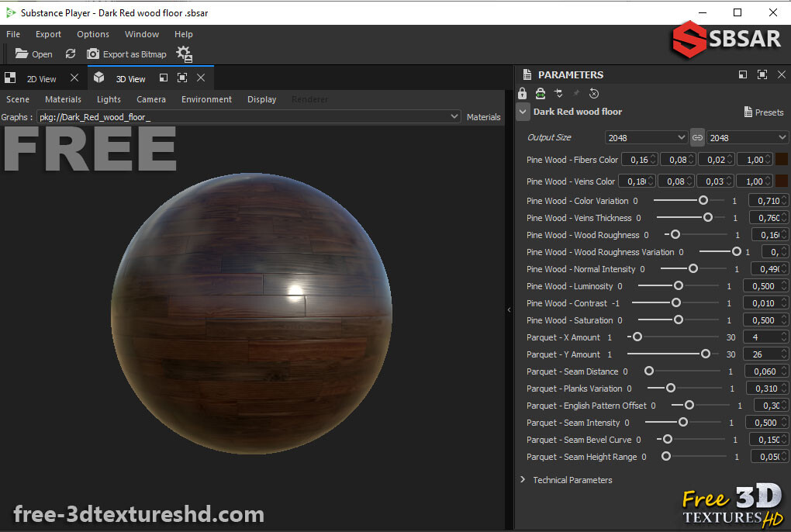Viewport: 791px width, 532px height.
Task: Click the bake icon in Parameters panel
Action: [540, 93]
